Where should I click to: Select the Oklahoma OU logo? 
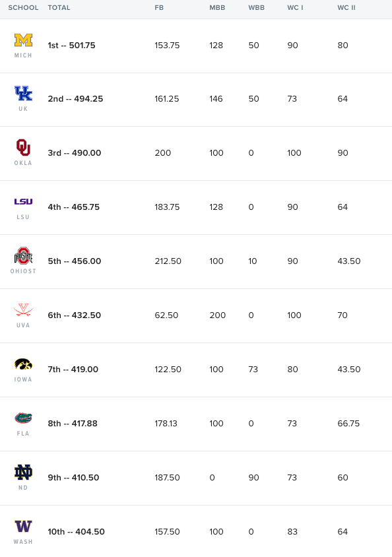(23, 147)
